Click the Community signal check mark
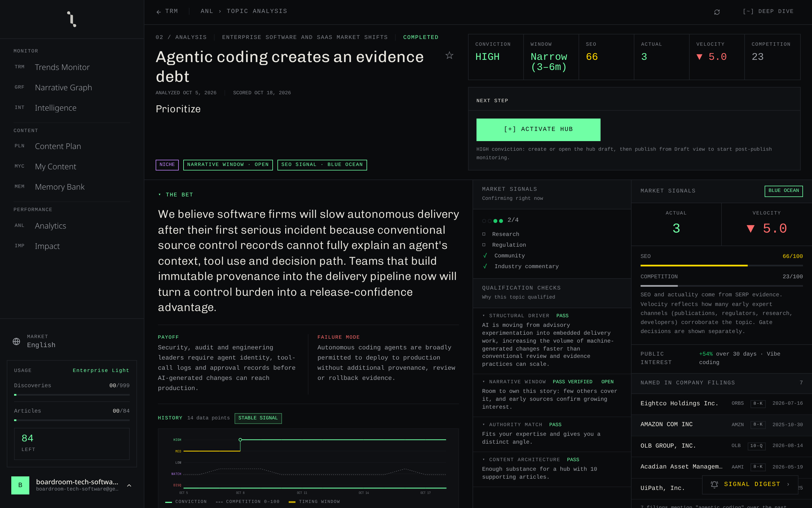This screenshot has height=508, width=812. 485,256
